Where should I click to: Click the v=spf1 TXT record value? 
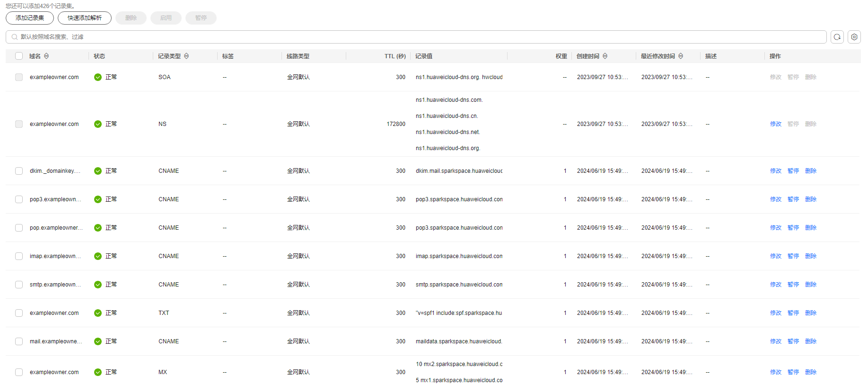pyautogui.click(x=459, y=313)
